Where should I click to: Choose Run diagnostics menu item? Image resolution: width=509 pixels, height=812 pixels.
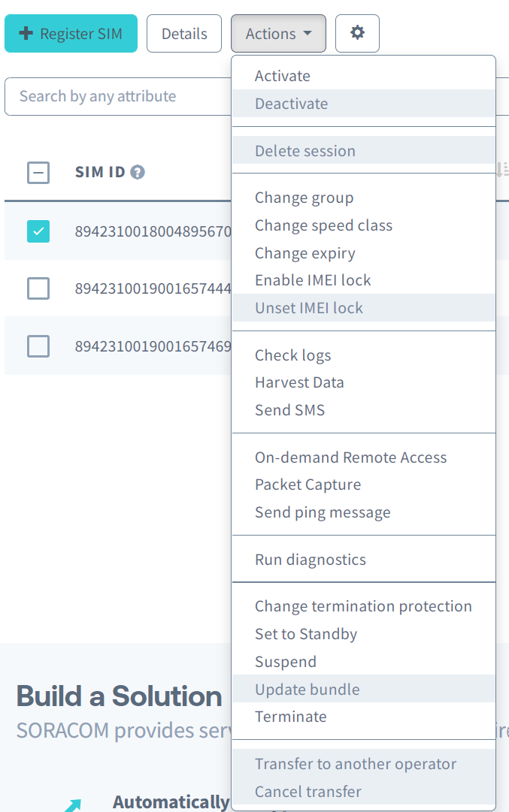(310, 560)
